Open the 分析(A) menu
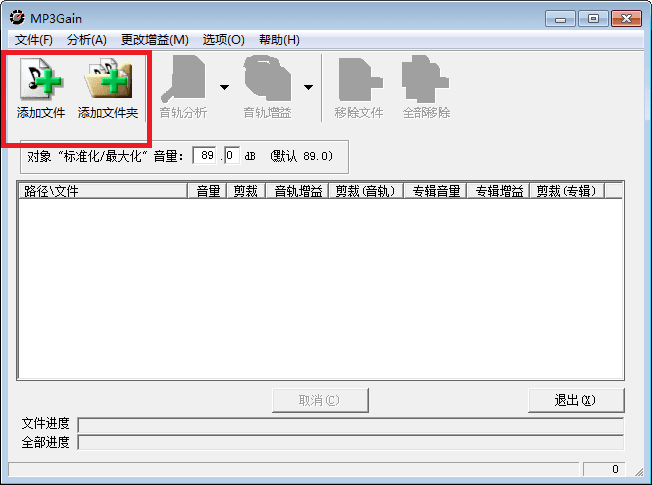The width and height of the screenshot is (652, 485). click(86, 40)
